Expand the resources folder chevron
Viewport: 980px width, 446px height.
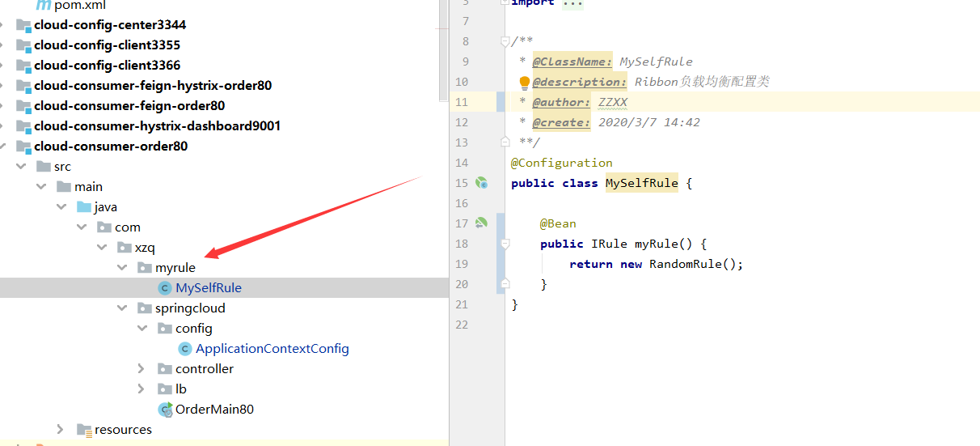pos(61,430)
